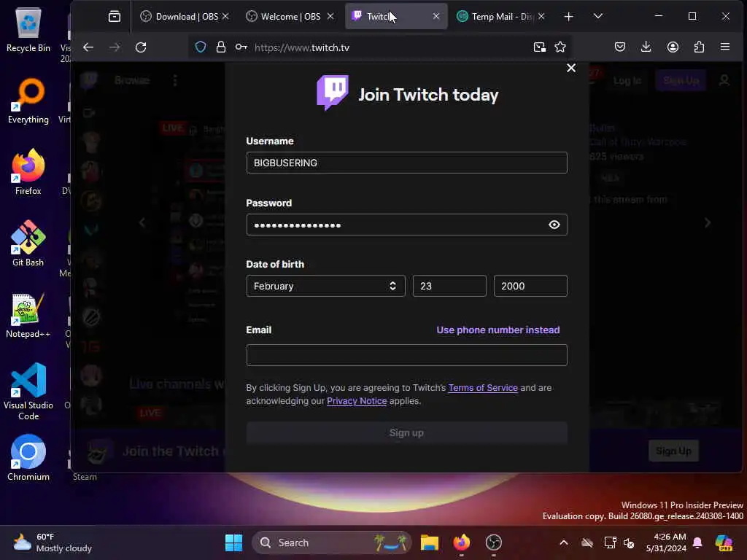Image resolution: width=747 pixels, height=560 pixels.
Task: Click the birth year field showing 2000
Action: point(530,286)
